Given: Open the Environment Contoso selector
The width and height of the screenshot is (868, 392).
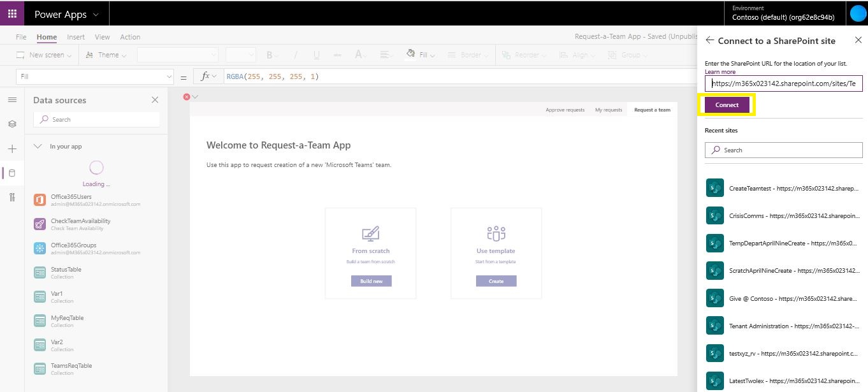Looking at the screenshot, I should [783, 13].
